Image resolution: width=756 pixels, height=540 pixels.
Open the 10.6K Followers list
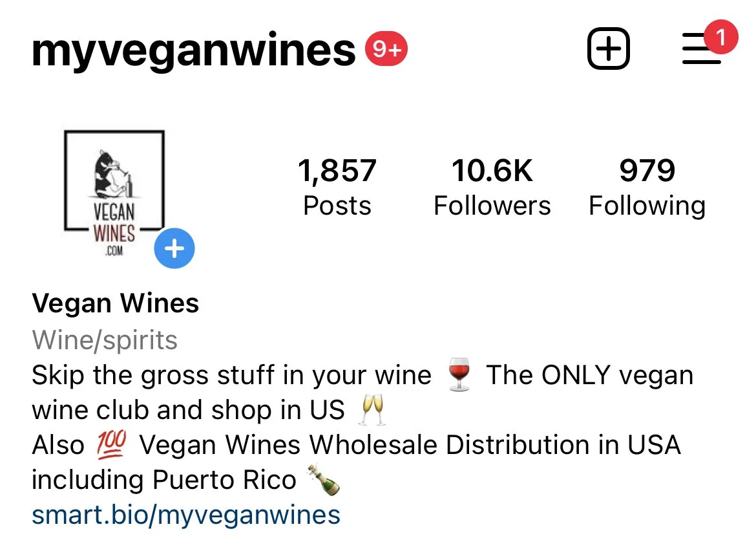click(x=492, y=187)
